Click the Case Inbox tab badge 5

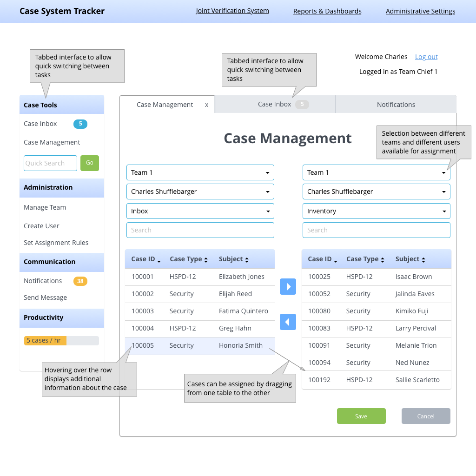pos(302,104)
